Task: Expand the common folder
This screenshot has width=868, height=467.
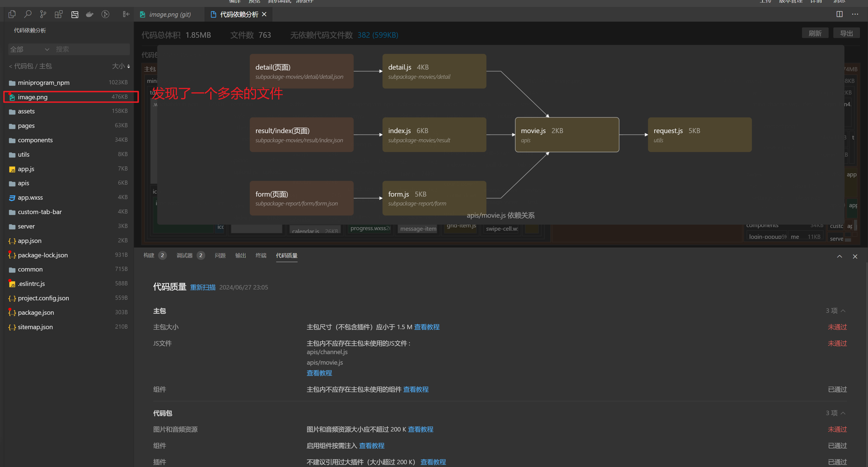Action: pyautogui.click(x=69, y=270)
